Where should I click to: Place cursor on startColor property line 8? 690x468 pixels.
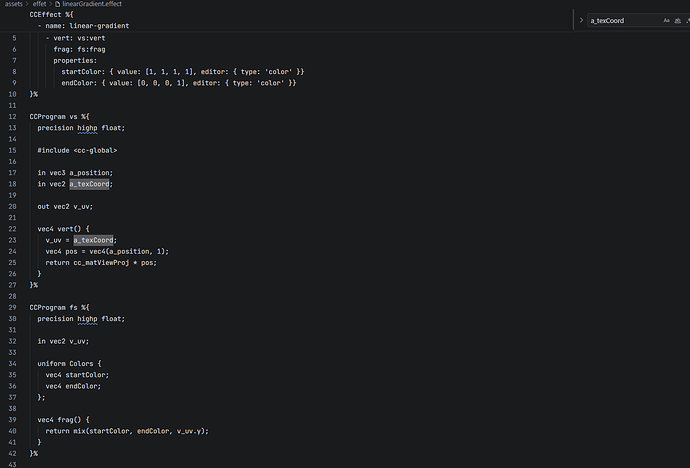tap(183, 72)
